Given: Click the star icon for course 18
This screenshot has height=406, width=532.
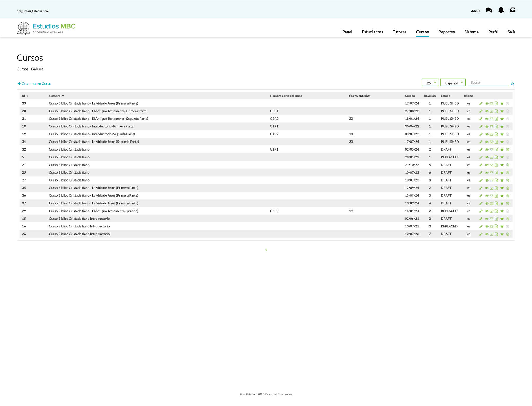Looking at the screenshot, I should tap(502, 127).
